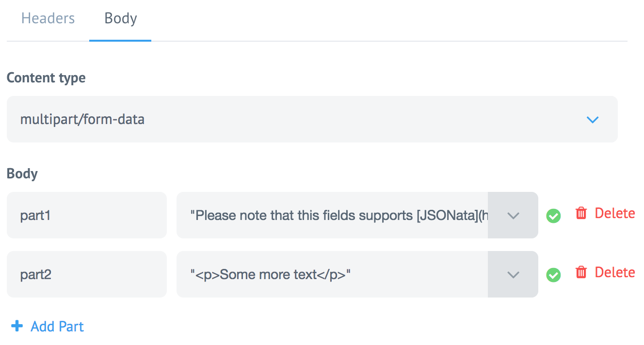
Task: Expand the part2 value chevron
Action: tap(513, 275)
